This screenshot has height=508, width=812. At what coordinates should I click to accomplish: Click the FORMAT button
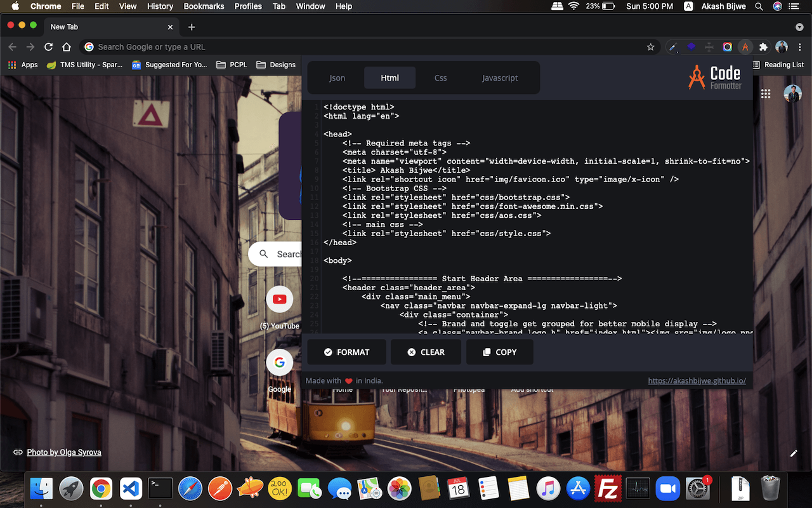(x=347, y=352)
